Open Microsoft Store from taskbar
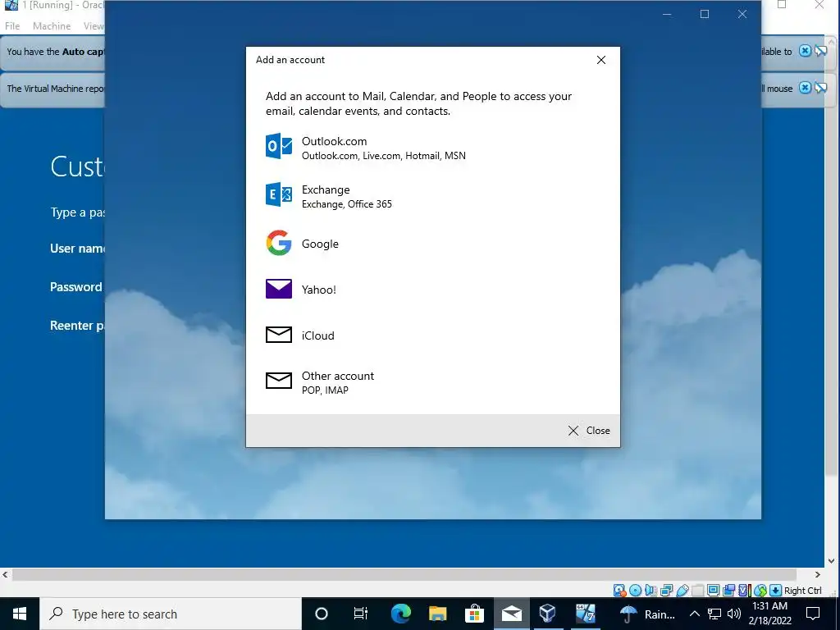Viewport: 840px width, 630px height. [474, 614]
